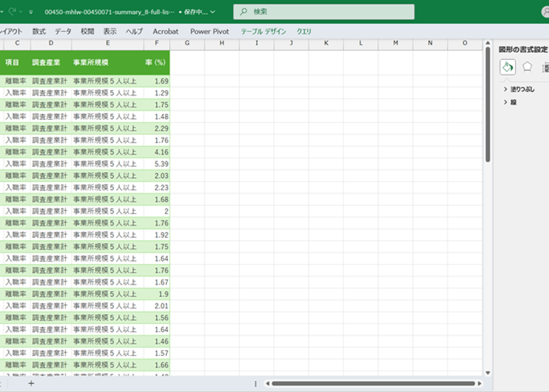Select column G header
The width and height of the screenshot is (549, 392).
click(x=187, y=43)
